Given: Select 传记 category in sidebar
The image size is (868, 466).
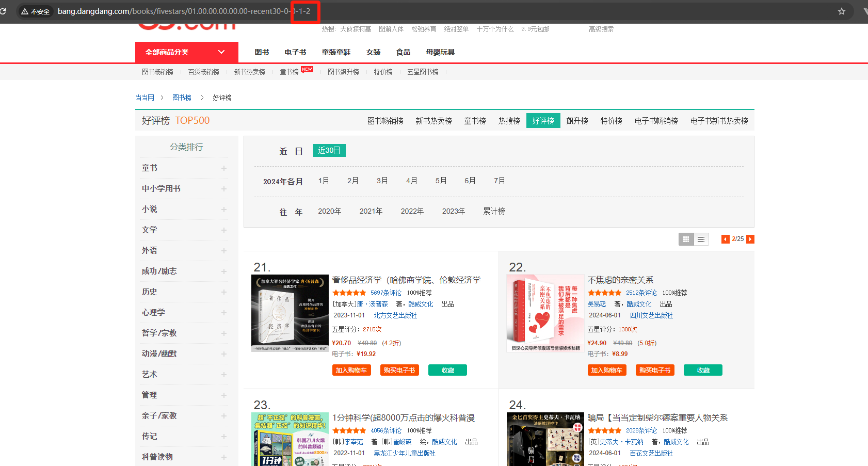Looking at the screenshot, I should pos(150,436).
